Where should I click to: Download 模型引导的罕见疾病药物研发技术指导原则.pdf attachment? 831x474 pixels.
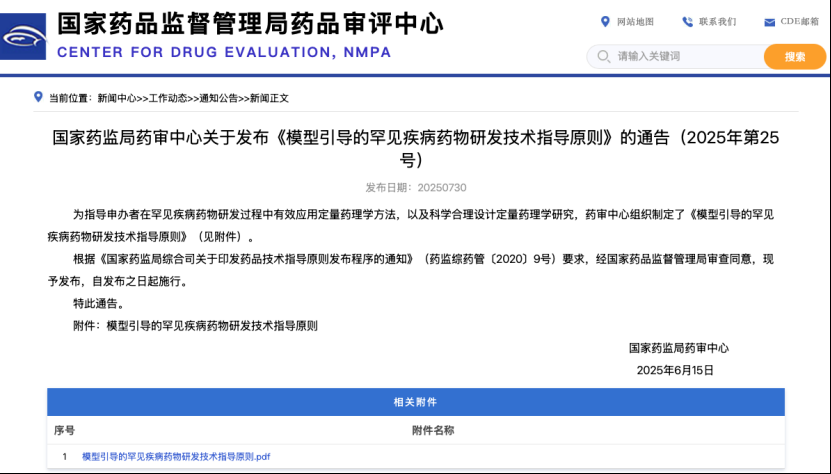(x=176, y=457)
